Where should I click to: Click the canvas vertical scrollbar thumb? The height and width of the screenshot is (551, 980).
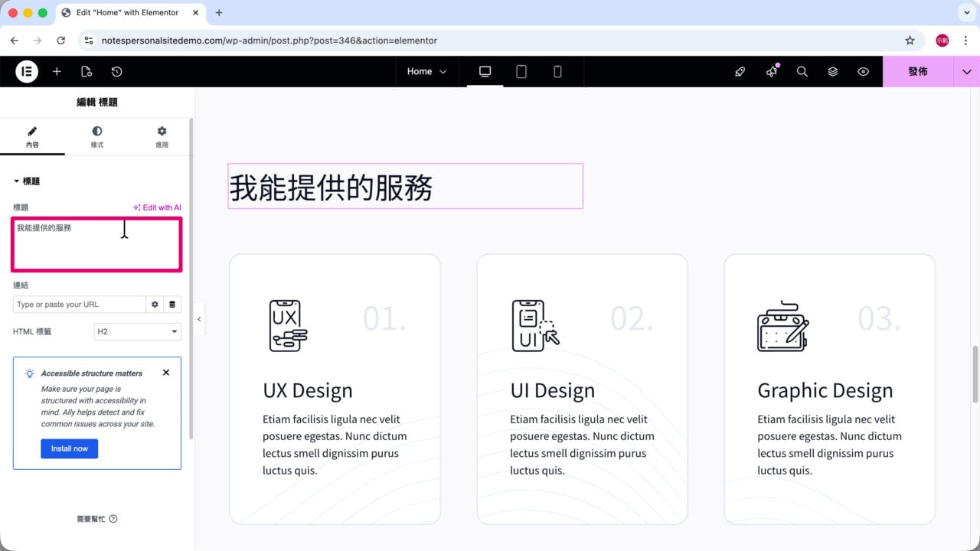tap(975, 373)
